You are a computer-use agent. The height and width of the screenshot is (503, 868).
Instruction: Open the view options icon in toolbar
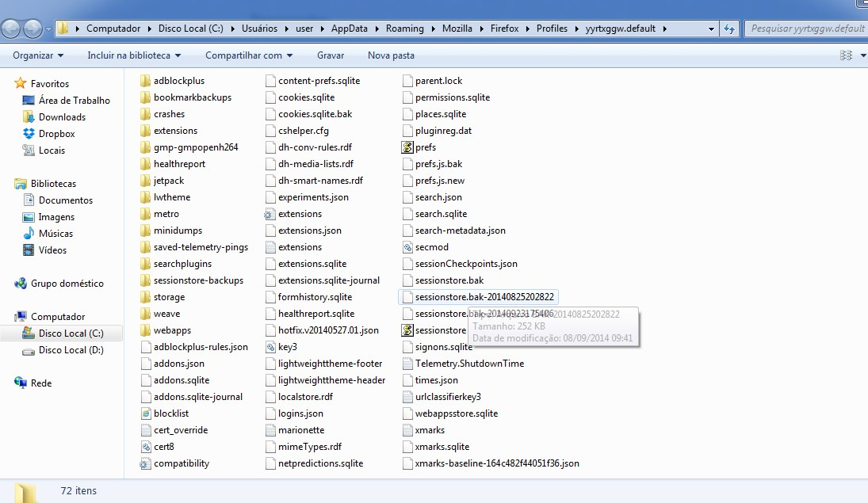point(846,55)
